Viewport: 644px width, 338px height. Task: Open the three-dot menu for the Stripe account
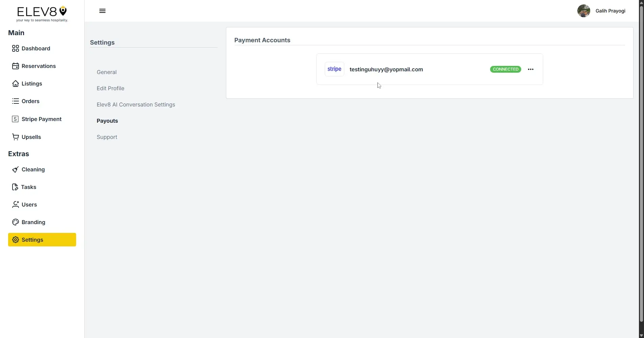click(x=530, y=69)
